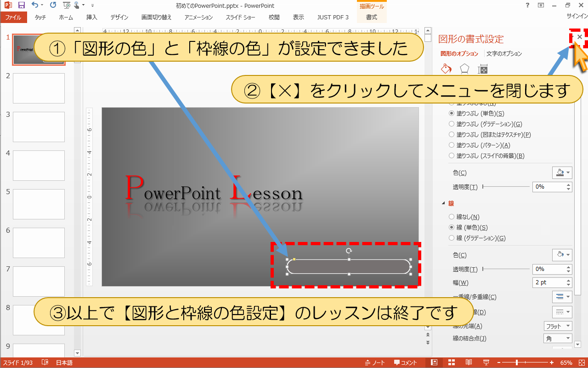The height and width of the screenshot is (368, 588).
Task: Adjust the fill 透明度 slider
Action: pyautogui.click(x=505, y=187)
